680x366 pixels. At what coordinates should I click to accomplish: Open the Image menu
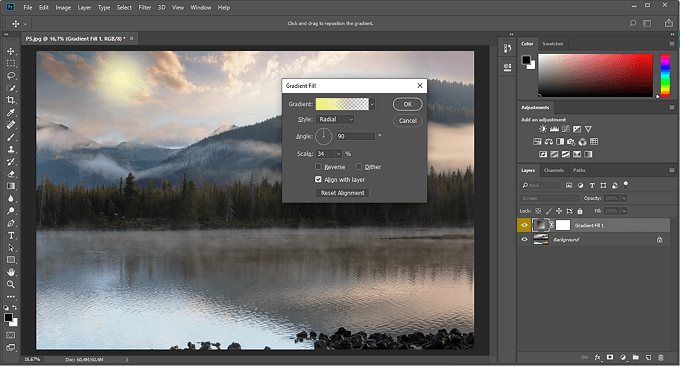(63, 7)
